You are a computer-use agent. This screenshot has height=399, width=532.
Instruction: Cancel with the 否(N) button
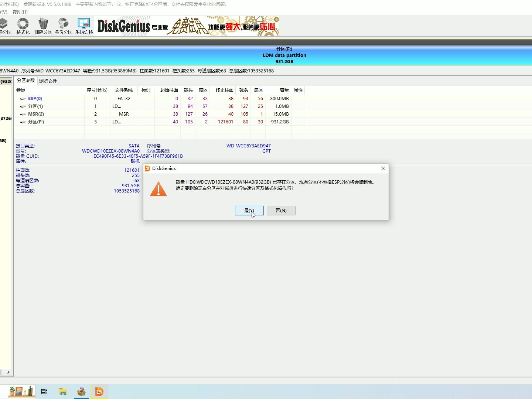pos(281,211)
